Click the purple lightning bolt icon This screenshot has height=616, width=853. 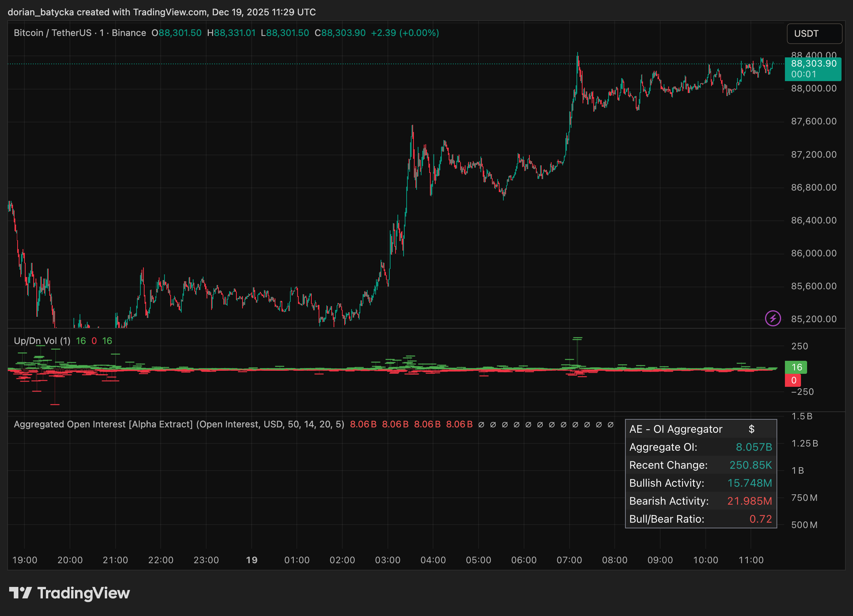pos(773,318)
